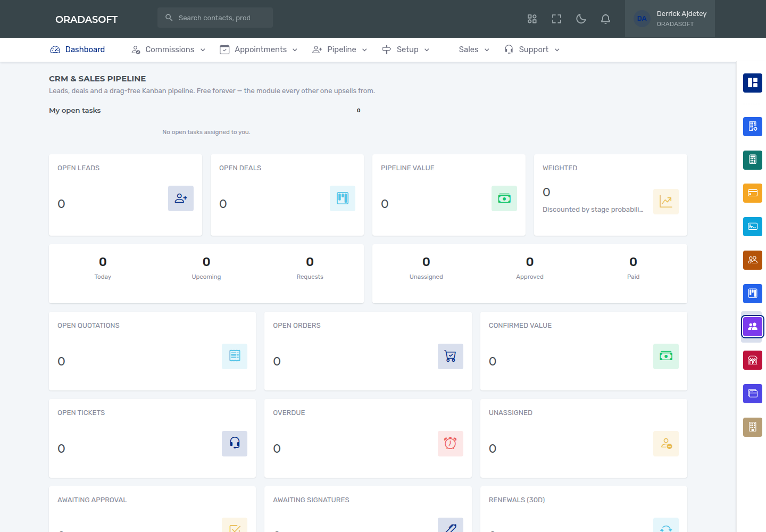Screen dimensions: 766x532
Task: Open red storefront sidebar icon
Action: click(x=753, y=360)
